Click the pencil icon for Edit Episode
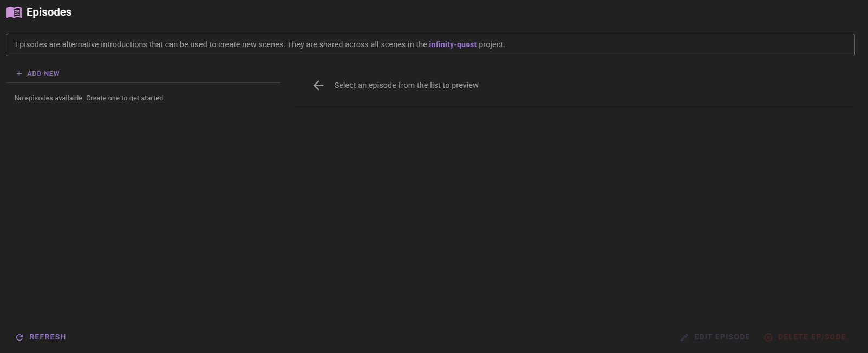The width and height of the screenshot is (868, 353). 684,337
